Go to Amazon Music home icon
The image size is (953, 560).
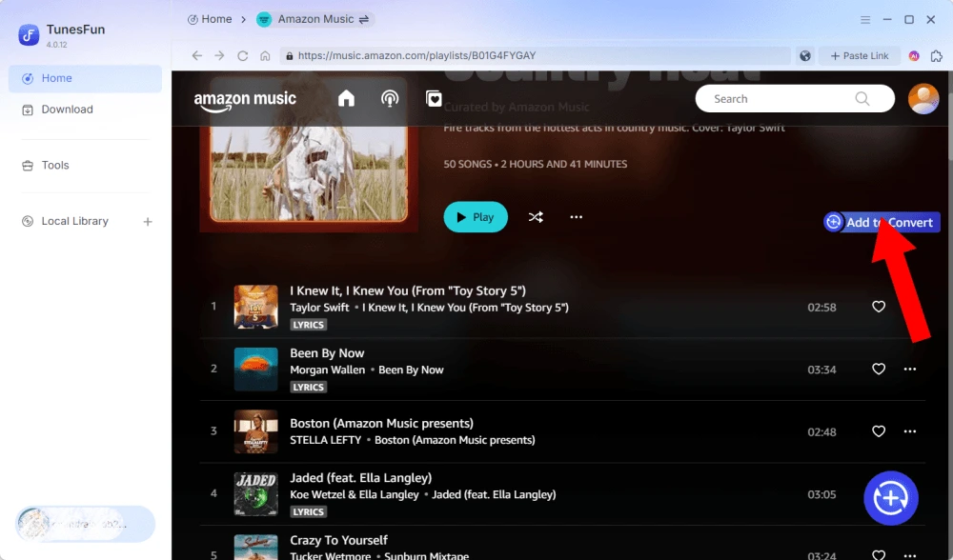pos(347,98)
